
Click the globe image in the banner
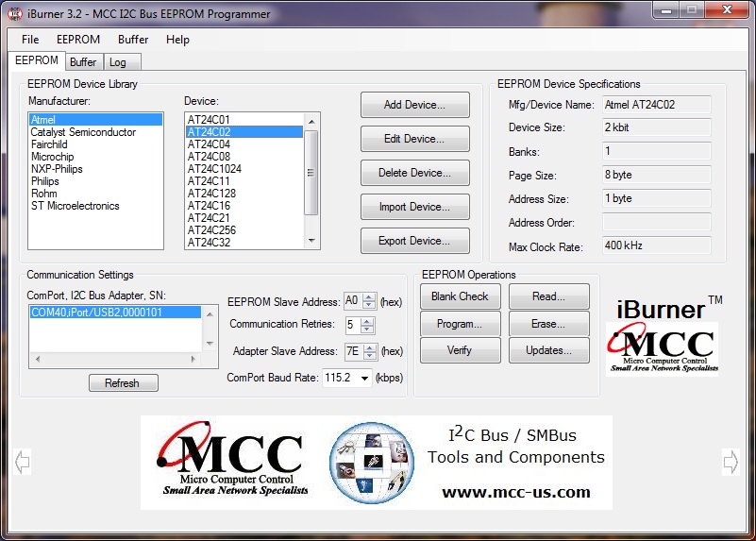(372, 463)
